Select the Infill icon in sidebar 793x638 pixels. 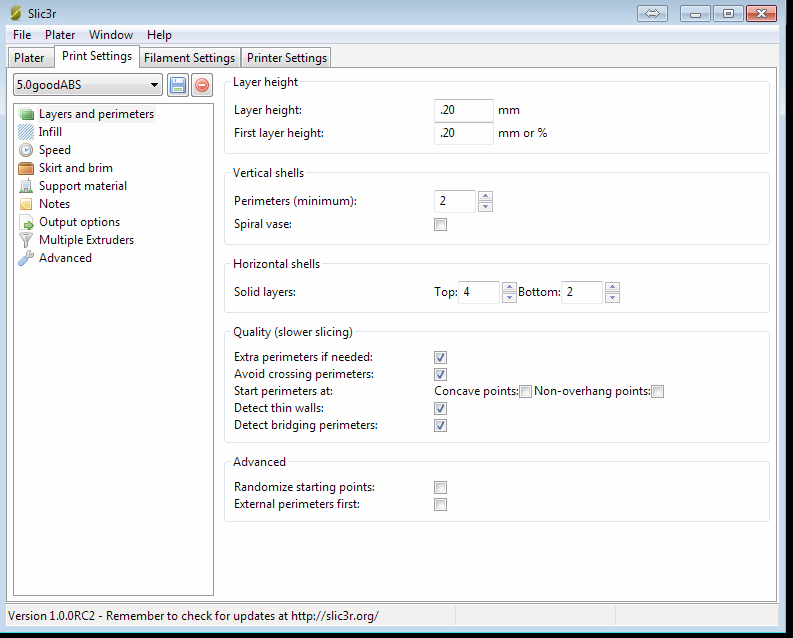coord(26,132)
